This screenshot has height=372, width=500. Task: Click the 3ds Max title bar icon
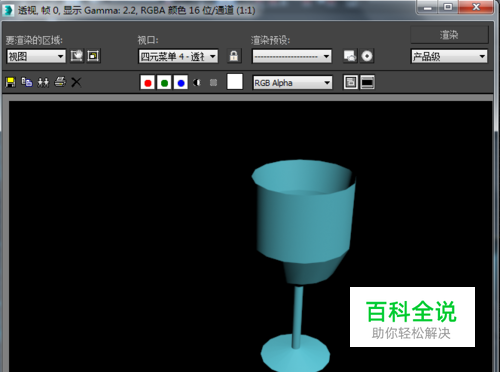coord(8,10)
